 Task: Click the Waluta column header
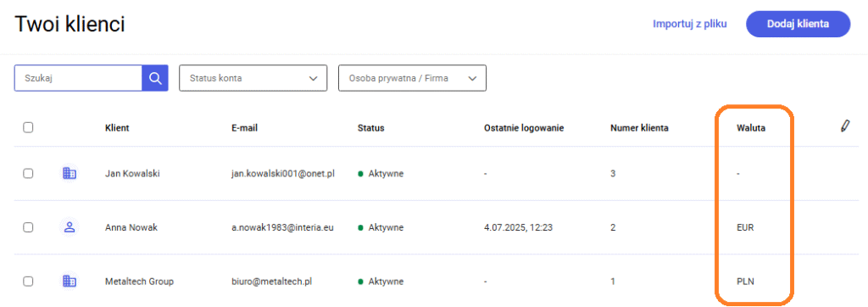point(748,128)
